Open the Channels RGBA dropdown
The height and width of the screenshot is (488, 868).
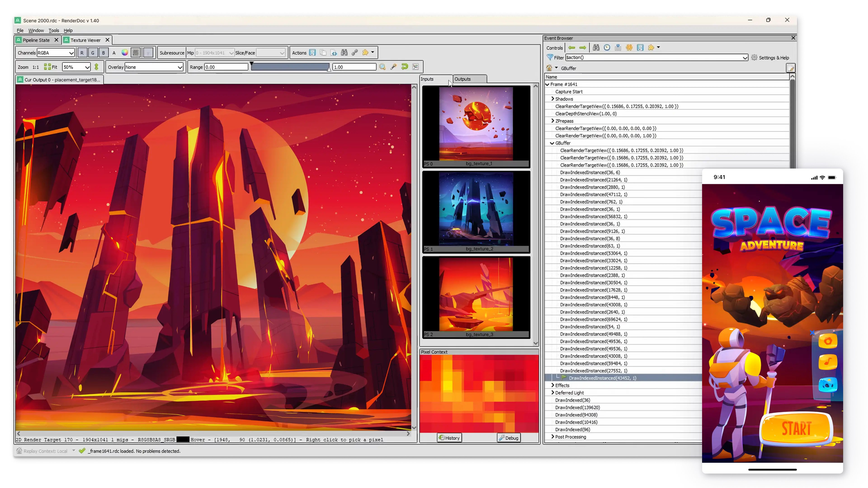(56, 53)
